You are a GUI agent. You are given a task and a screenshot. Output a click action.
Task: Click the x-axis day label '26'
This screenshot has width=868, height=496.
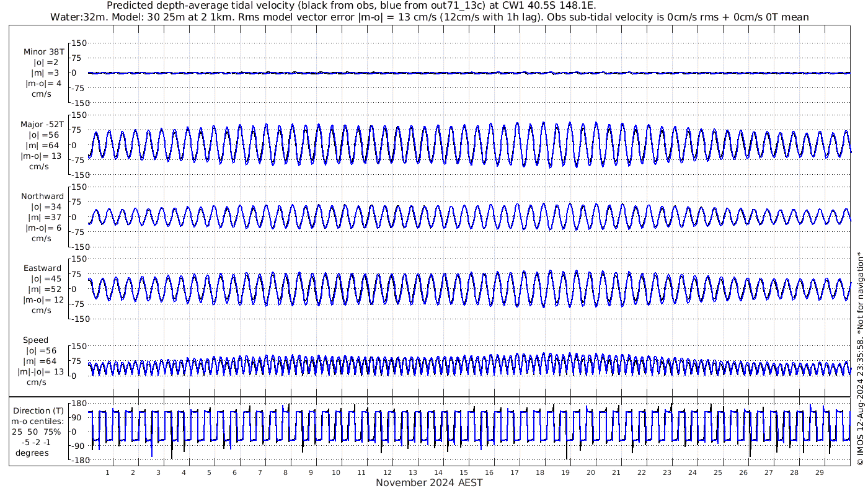tap(743, 472)
